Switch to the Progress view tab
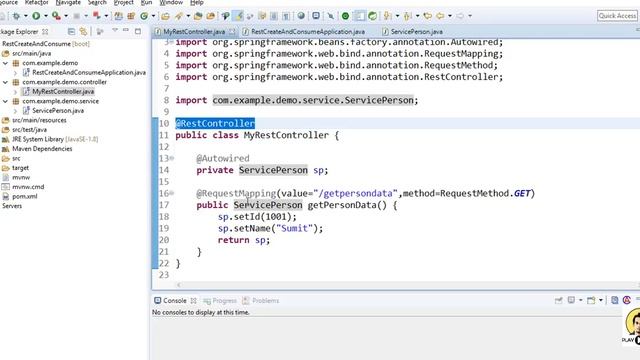Image resolution: width=640 pixels, height=360 pixels. click(x=220, y=301)
